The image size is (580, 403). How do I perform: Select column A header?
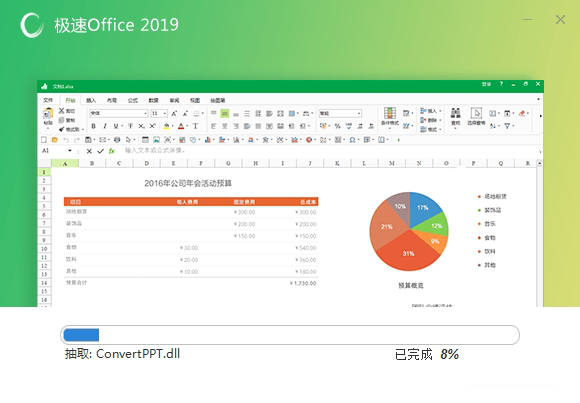(65, 163)
